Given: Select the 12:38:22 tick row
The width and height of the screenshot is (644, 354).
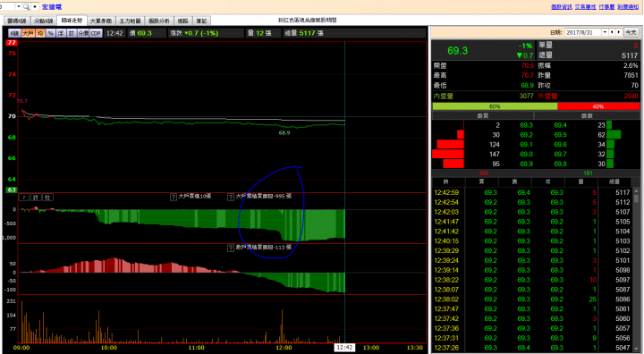Looking at the screenshot, I should click(532, 280).
